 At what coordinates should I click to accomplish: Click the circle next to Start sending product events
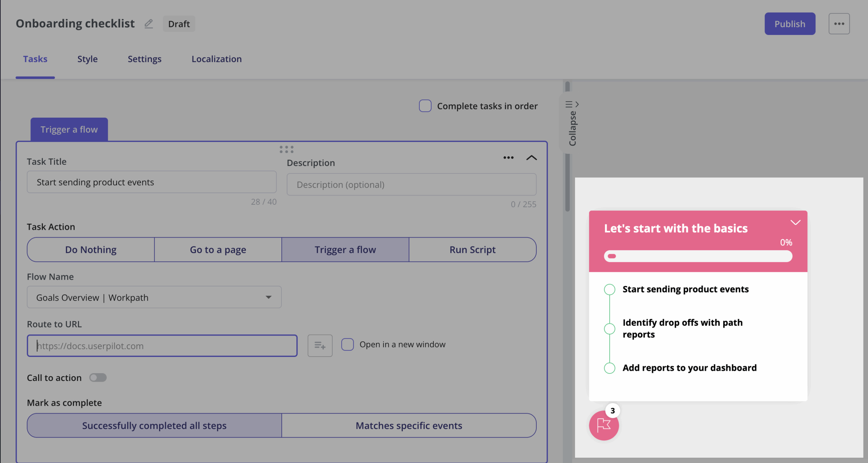(x=609, y=289)
